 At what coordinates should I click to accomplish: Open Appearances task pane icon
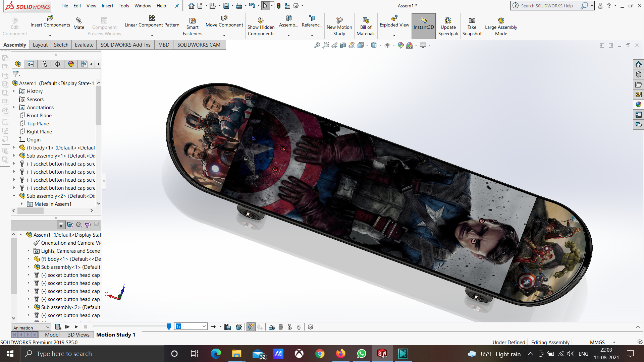[638, 105]
